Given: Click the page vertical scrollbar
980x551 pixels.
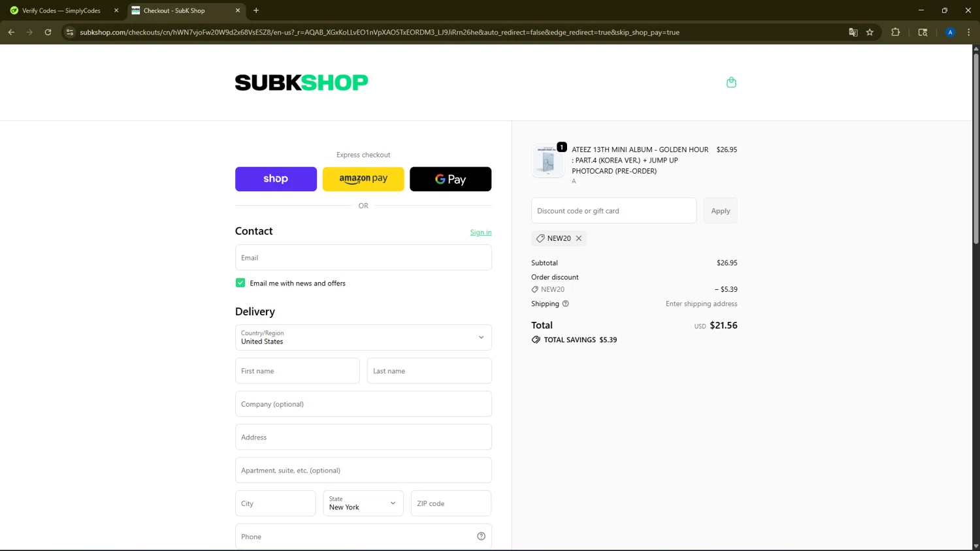Looking at the screenshot, I should 976,149.
